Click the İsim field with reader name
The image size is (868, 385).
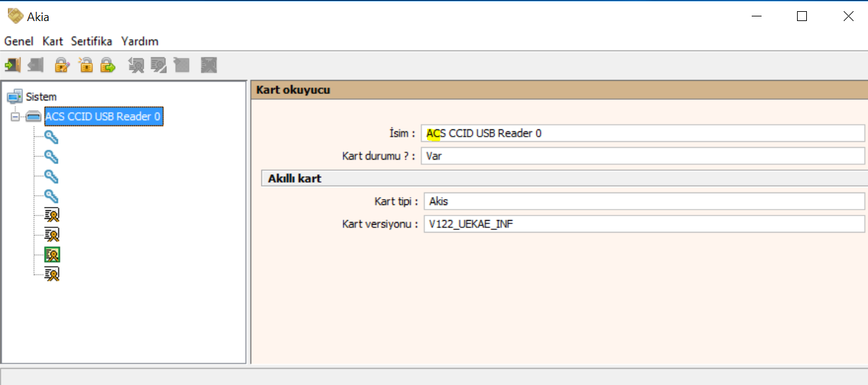[643, 133]
